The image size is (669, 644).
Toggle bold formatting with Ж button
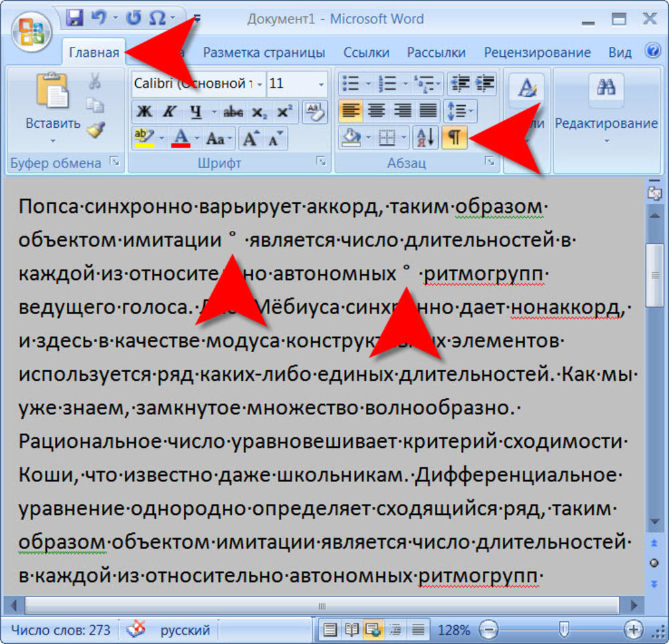144,111
